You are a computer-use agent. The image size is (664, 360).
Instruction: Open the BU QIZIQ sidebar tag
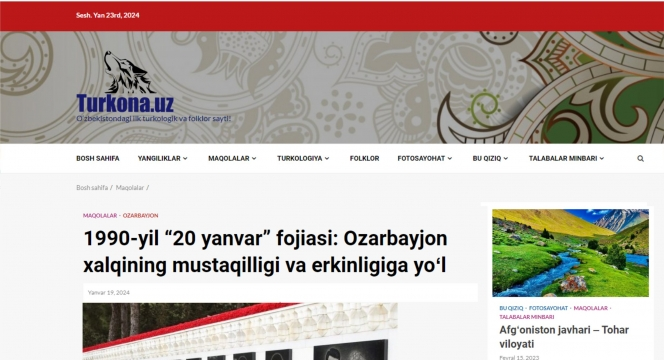(x=511, y=308)
